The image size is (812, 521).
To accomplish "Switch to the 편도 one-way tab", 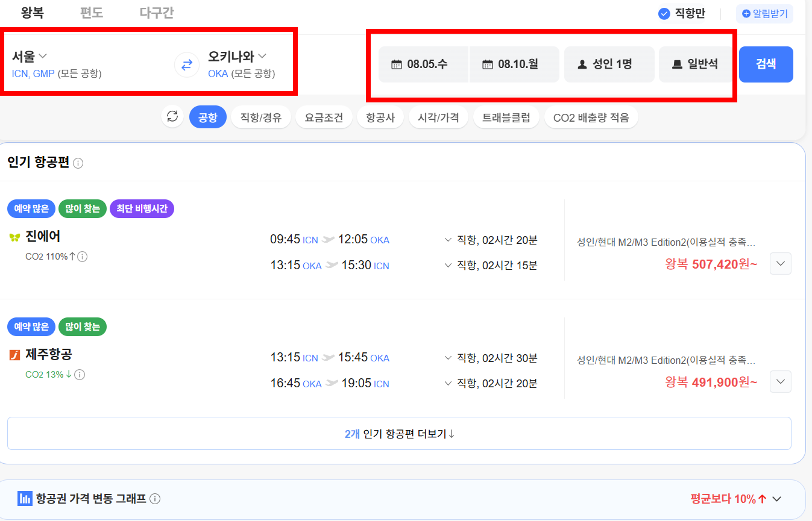I will point(92,13).
